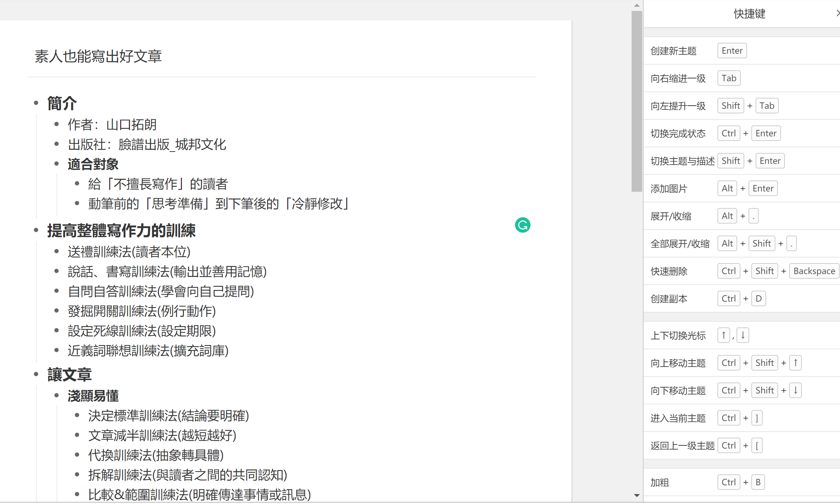
Task: Click bullet next to 淺顯易懂
Action: coord(57,396)
